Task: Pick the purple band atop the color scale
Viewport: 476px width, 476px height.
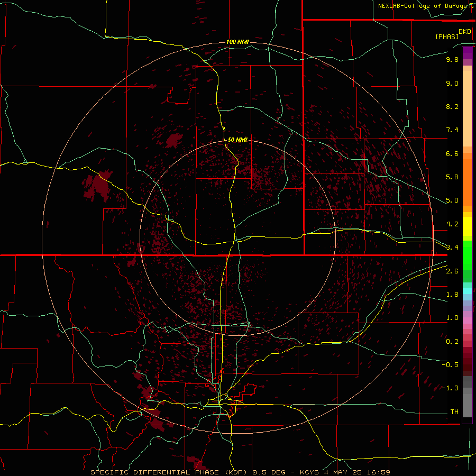Action: click(x=467, y=53)
